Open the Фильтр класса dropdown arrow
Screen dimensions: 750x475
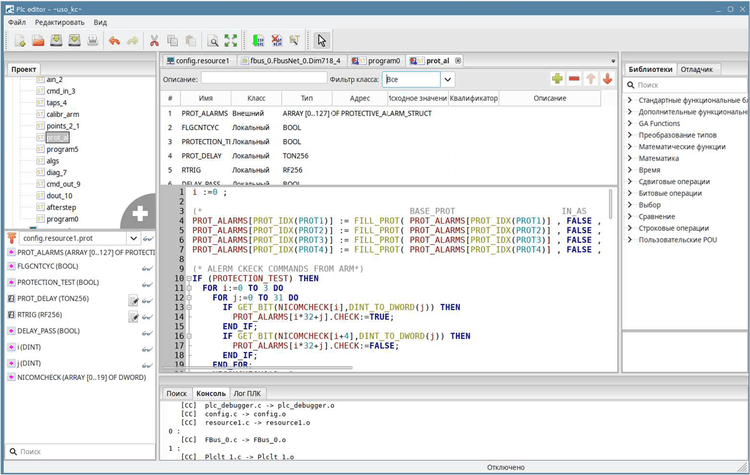pos(448,79)
